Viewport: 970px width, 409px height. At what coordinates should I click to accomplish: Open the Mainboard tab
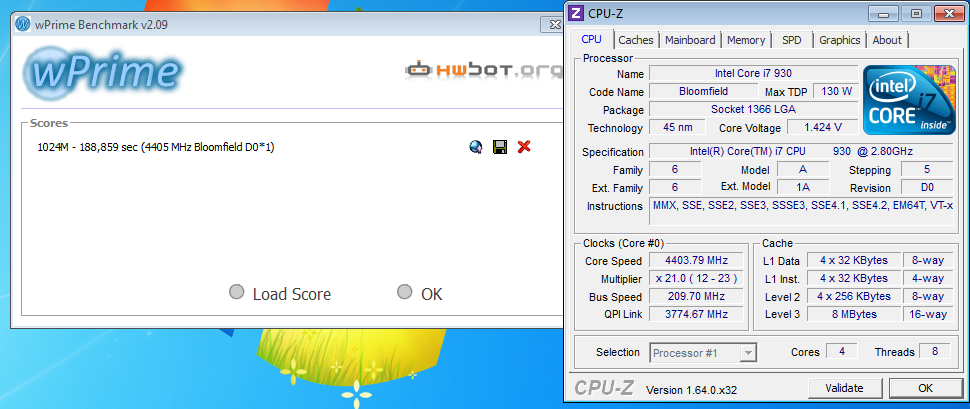point(690,40)
